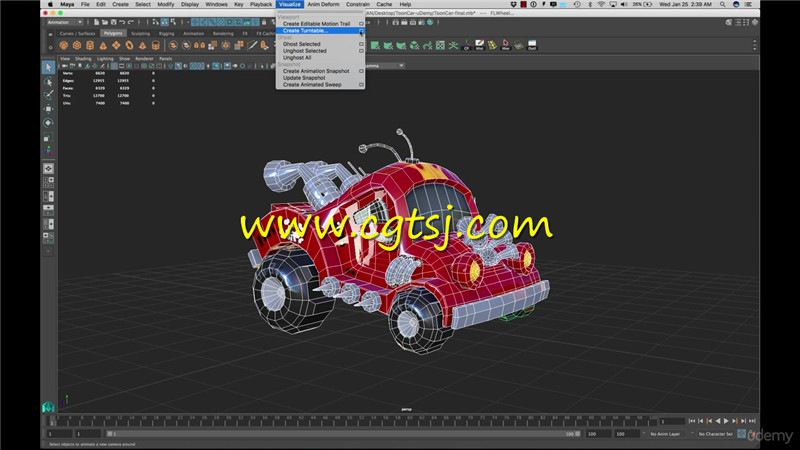Click the CP shelf icon

(466, 45)
